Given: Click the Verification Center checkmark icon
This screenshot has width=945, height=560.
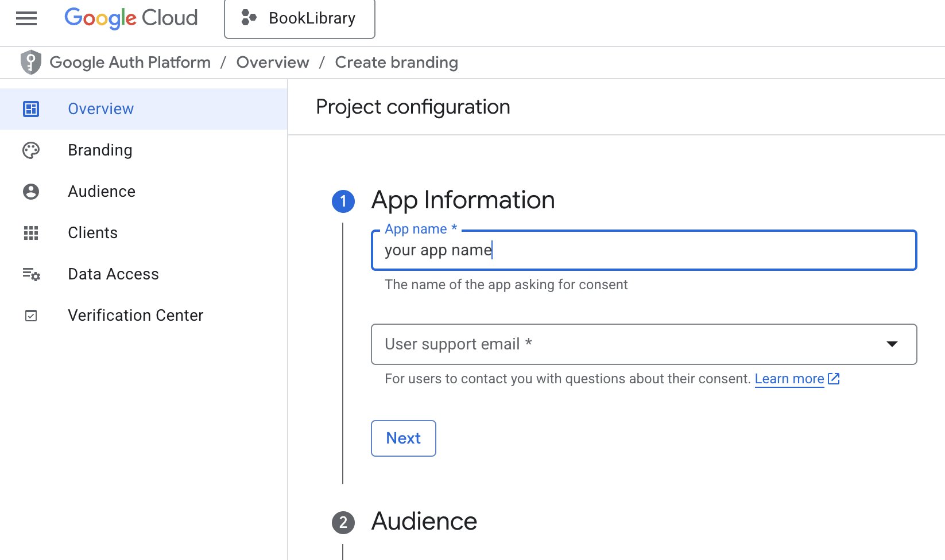Looking at the screenshot, I should point(31,316).
